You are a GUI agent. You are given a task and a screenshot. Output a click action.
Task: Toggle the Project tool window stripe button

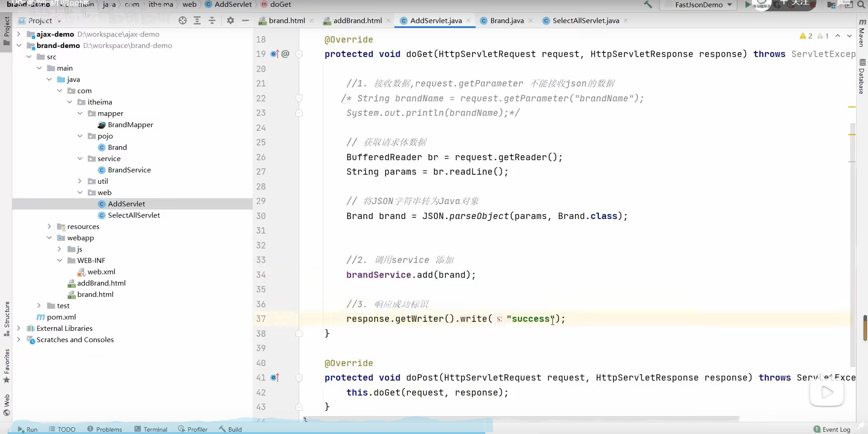(7, 31)
